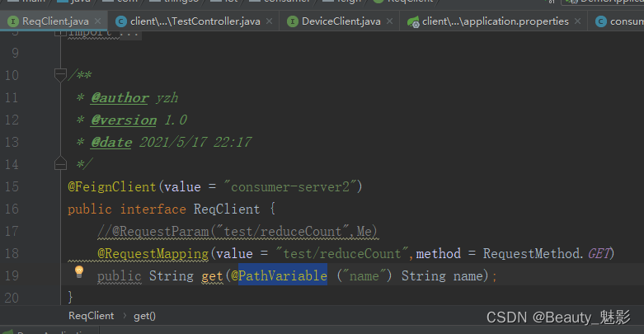Click the class icon on TestController.java tab
The height and width of the screenshot is (334, 644).
tap(121, 21)
